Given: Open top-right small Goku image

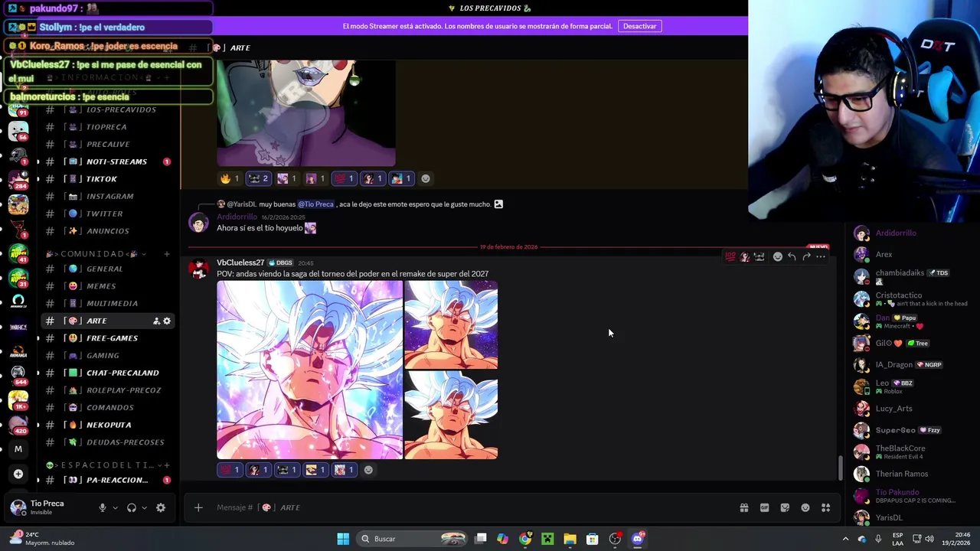Looking at the screenshot, I should pos(451,324).
